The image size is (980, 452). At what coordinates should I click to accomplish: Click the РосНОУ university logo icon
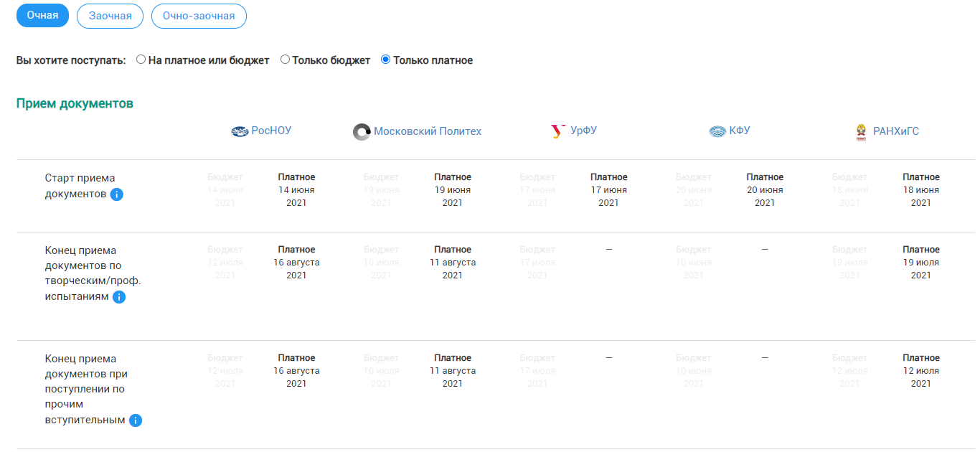239,131
